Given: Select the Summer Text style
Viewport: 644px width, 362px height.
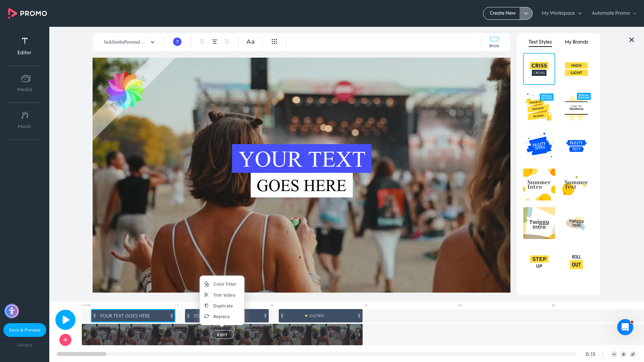Looking at the screenshot, I should pyautogui.click(x=576, y=184).
